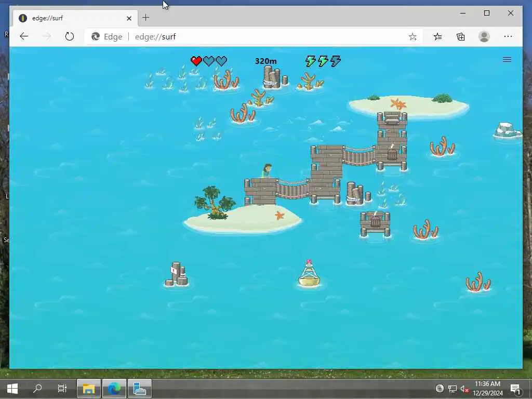This screenshot has width=532, height=399.
Task: Open the game hamburger menu
Action: click(507, 60)
